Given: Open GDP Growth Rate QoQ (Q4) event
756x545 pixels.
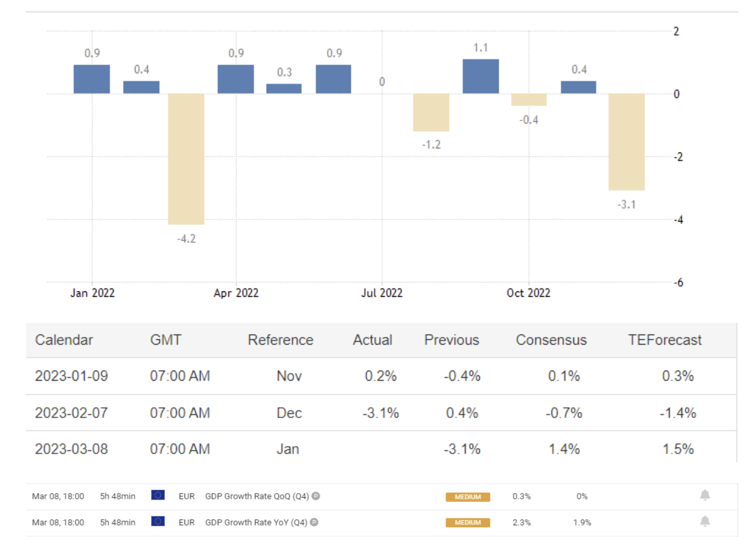Looking at the screenshot, I should click(256, 497).
